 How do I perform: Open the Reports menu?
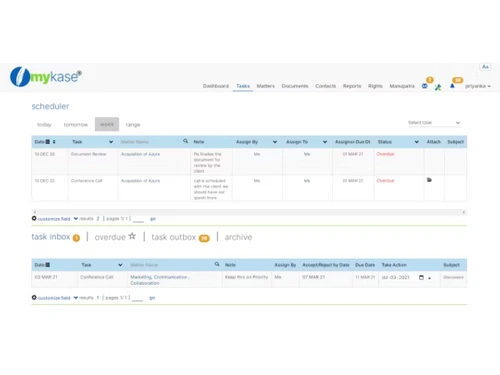click(x=352, y=86)
